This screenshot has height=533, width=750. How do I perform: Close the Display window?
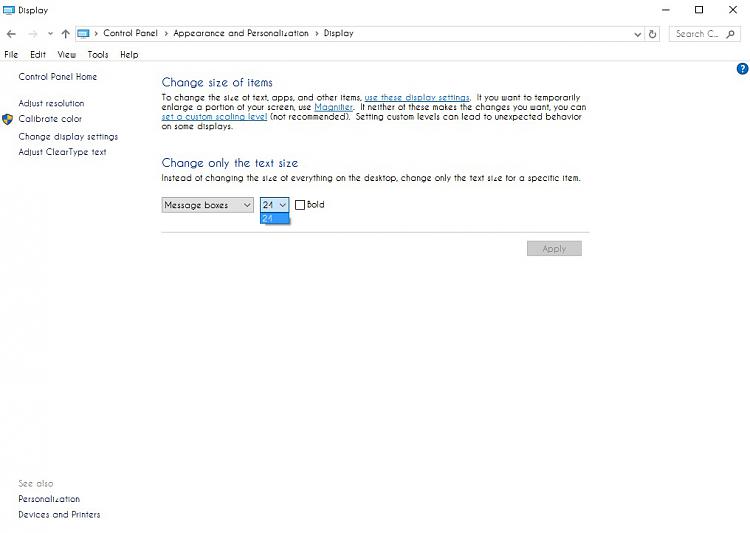coord(733,10)
